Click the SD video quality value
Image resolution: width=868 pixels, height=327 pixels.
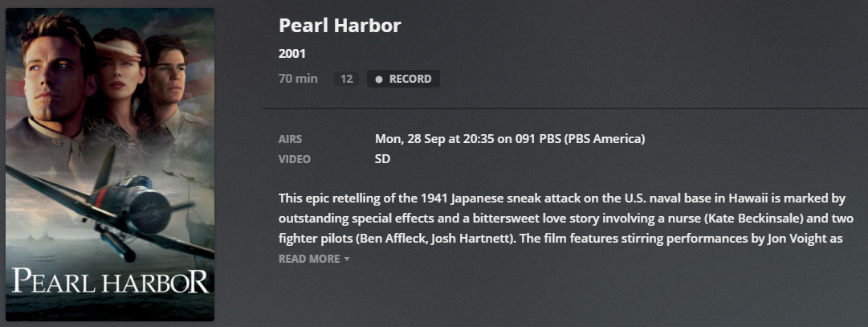[x=382, y=159]
